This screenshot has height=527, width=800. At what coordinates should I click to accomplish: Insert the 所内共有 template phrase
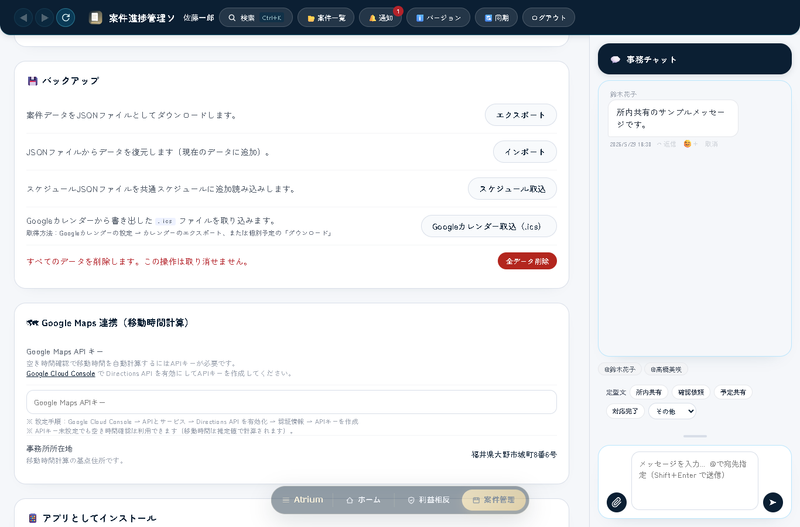[x=648, y=392]
